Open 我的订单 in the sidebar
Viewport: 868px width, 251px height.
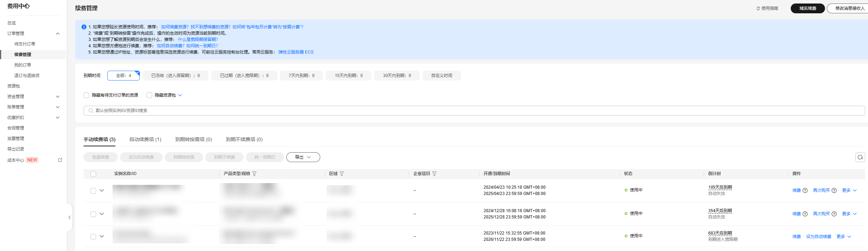point(23,65)
